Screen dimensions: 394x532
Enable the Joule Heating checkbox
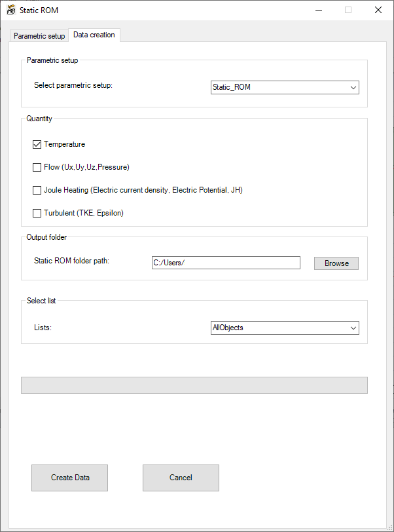(x=37, y=191)
